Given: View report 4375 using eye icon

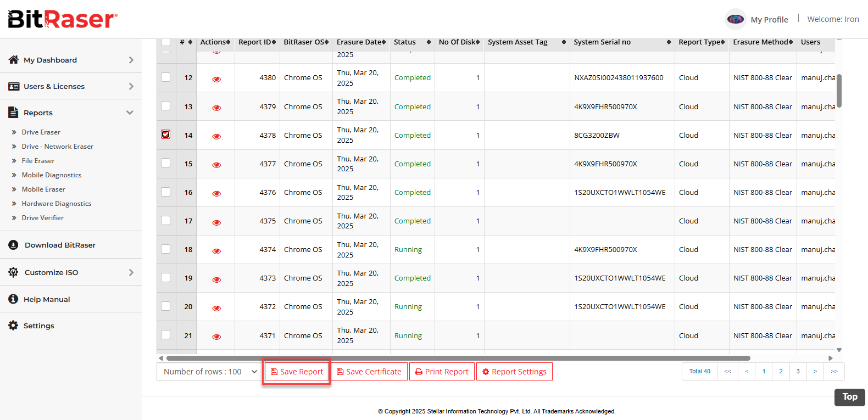Looking at the screenshot, I should 216,222.
